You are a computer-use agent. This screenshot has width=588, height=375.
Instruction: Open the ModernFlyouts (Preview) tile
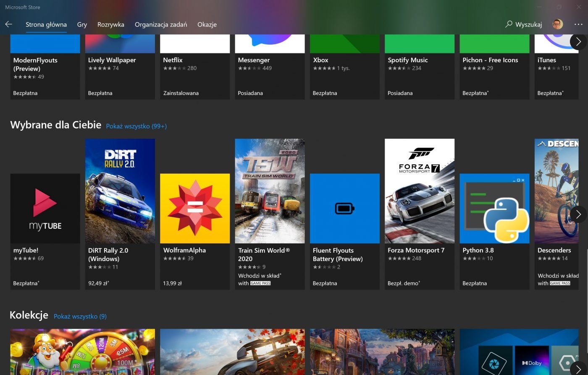45,67
